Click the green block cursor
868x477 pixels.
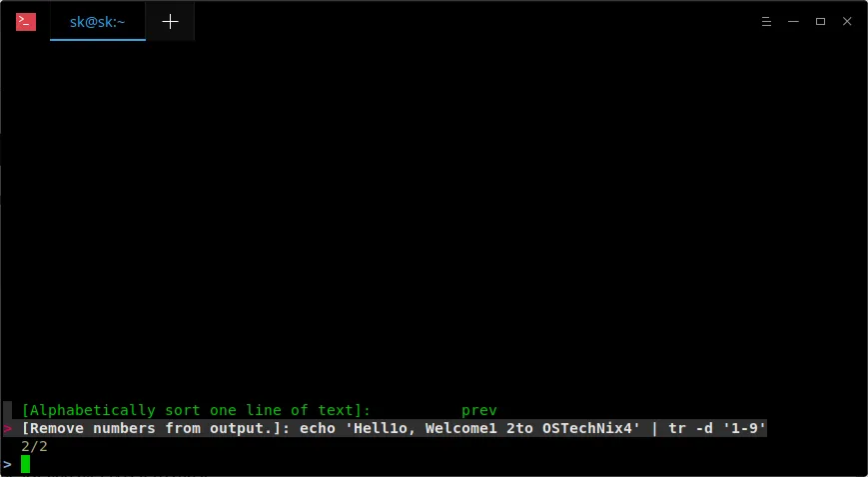click(25, 464)
